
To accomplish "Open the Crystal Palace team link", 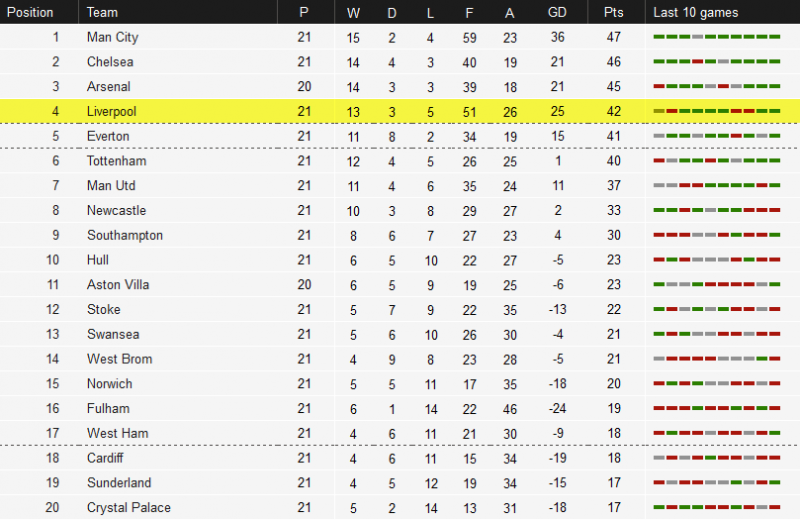I will [x=129, y=507].
